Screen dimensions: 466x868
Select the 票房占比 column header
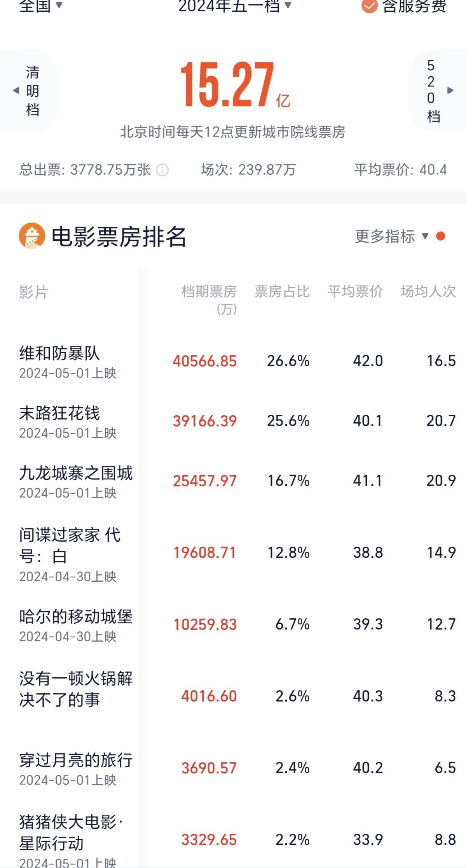[x=282, y=291]
